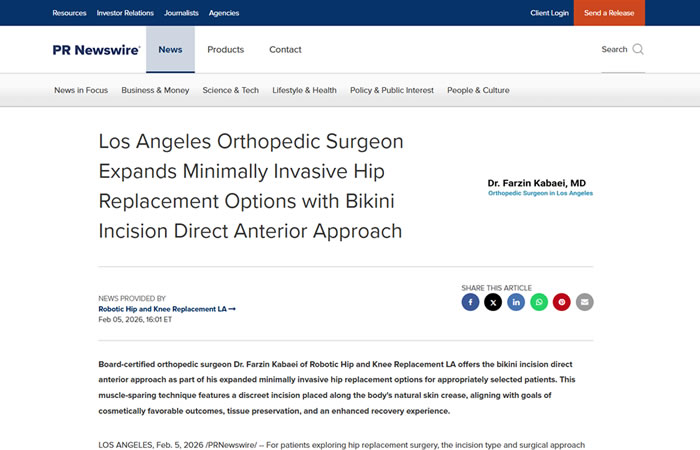Share the article on Facebook
The width and height of the screenshot is (700, 450).
[470, 302]
